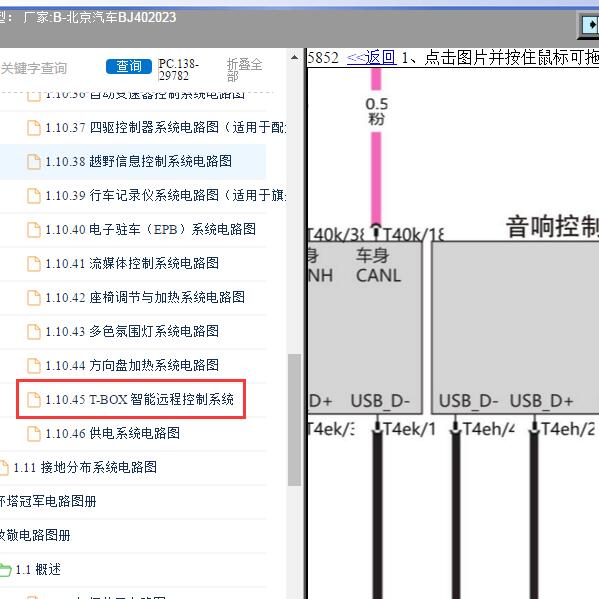Click the 音响控制 module block in the diagram
The height and width of the screenshot is (599, 599).
click(x=515, y=327)
